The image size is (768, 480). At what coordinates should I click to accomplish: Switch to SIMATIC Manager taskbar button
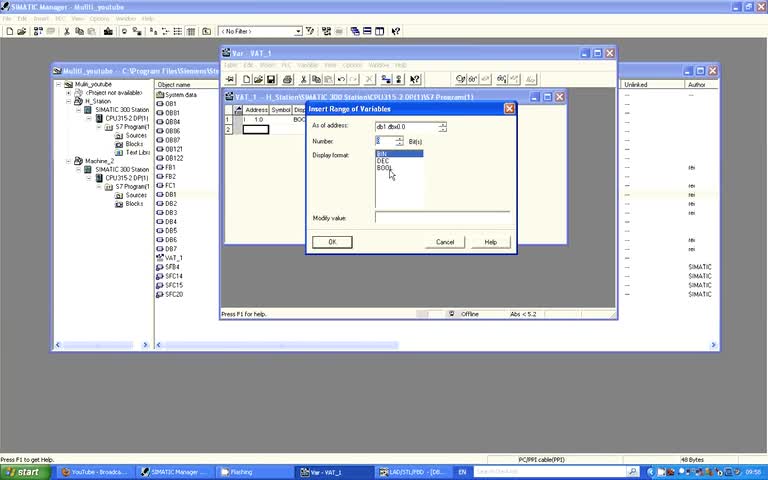174,472
